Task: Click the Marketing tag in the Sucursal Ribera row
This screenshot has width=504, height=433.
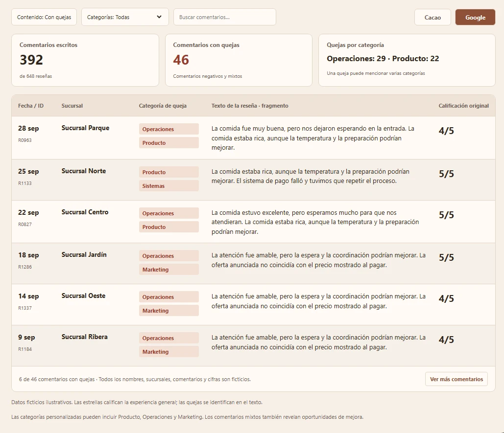Action: pyautogui.click(x=169, y=352)
